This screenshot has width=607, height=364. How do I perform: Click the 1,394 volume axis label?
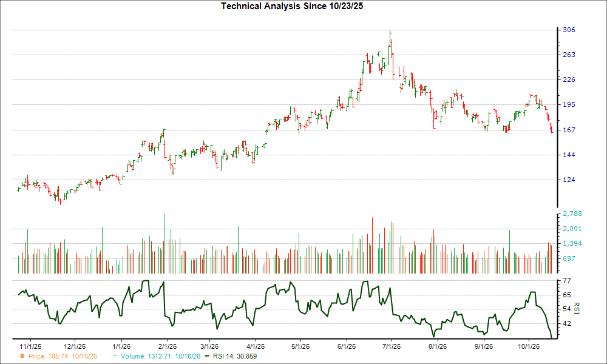(x=572, y=243)
